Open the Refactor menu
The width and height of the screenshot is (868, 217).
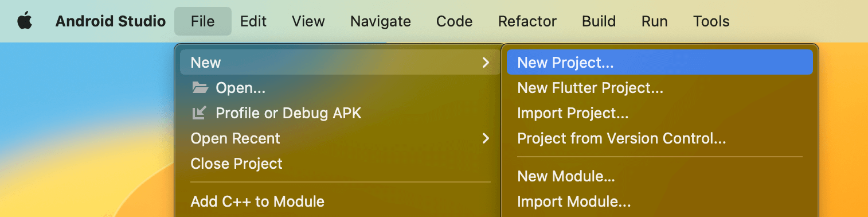point(527,21)
